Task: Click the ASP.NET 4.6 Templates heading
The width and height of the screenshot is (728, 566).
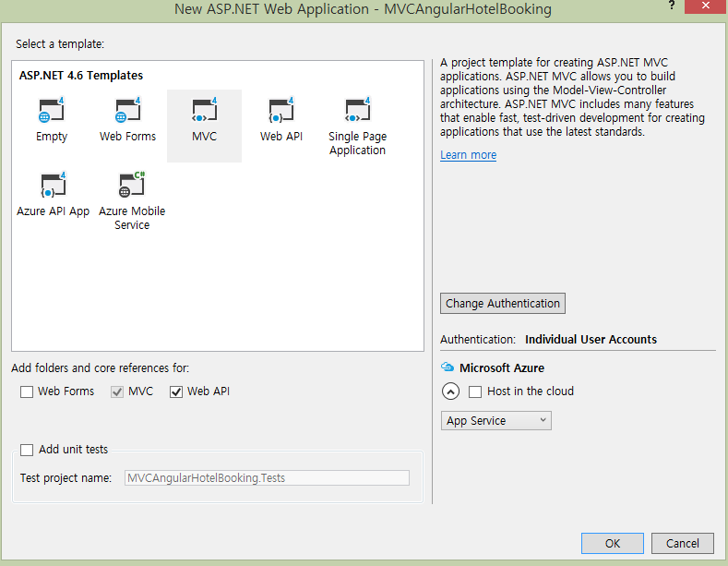Action: coord(81,76)
